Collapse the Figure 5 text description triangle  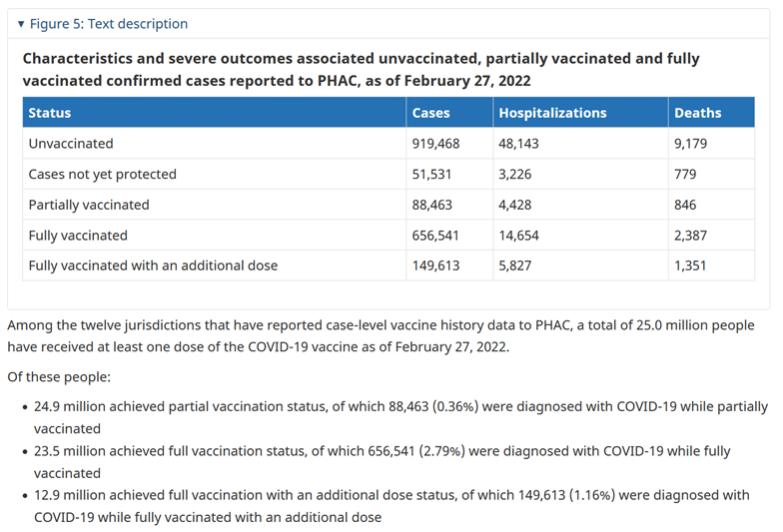tap(20, 24)
